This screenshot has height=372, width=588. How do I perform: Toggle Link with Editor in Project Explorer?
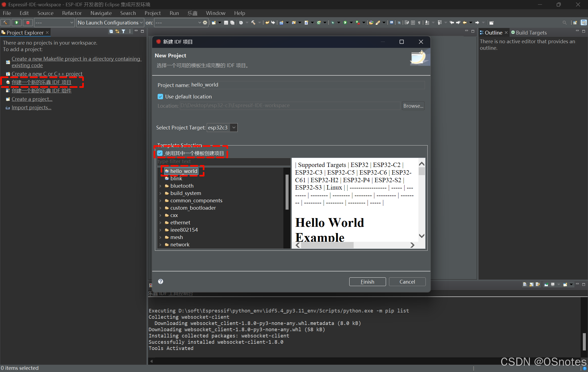click(x=117, y=32)
